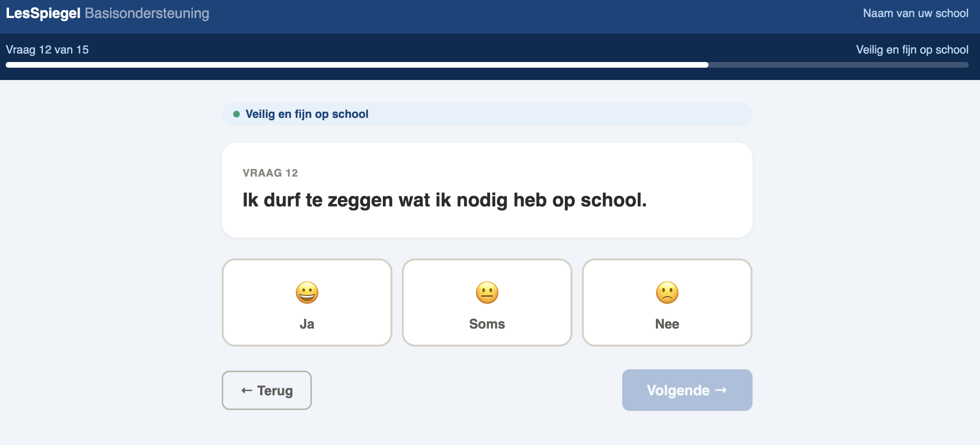Pick the "Nee" answer label

coord(667,324)
